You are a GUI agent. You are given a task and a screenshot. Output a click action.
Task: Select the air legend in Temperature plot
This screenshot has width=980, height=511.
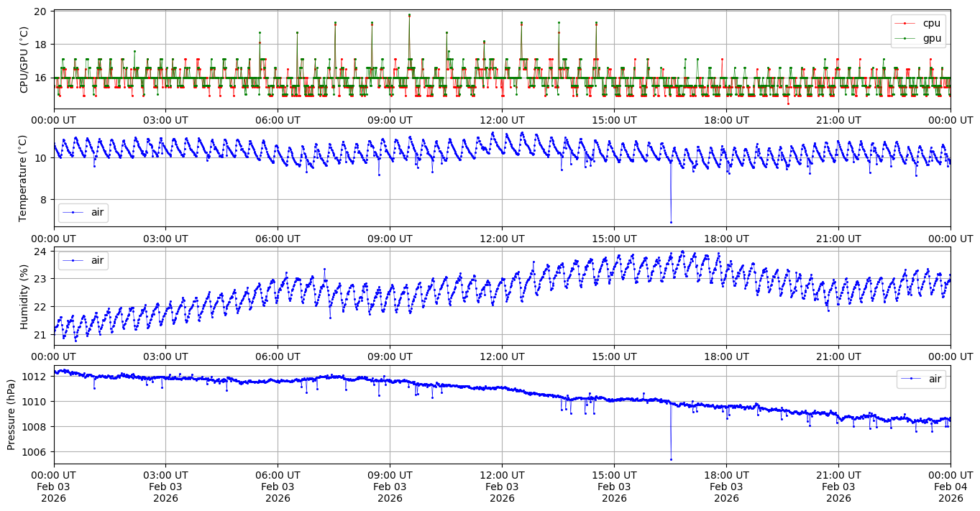click(x=83, y=213)
